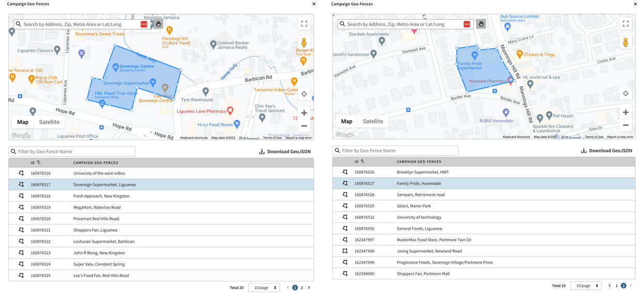Center right map on my location
Screen dimensions: 644x297
[625, 94]
